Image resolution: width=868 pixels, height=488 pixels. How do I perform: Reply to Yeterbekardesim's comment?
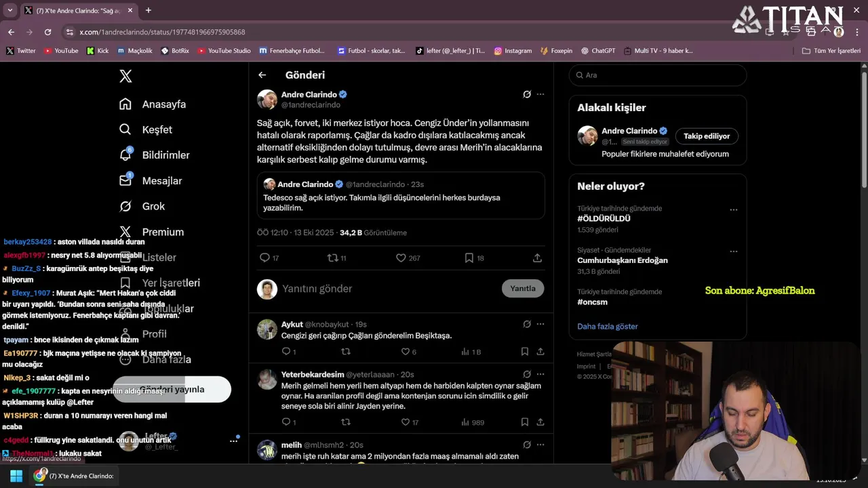click(289, 422)
